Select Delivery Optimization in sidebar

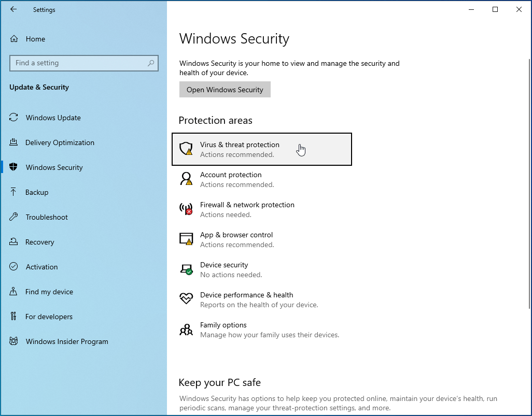[x=60, y=142]
